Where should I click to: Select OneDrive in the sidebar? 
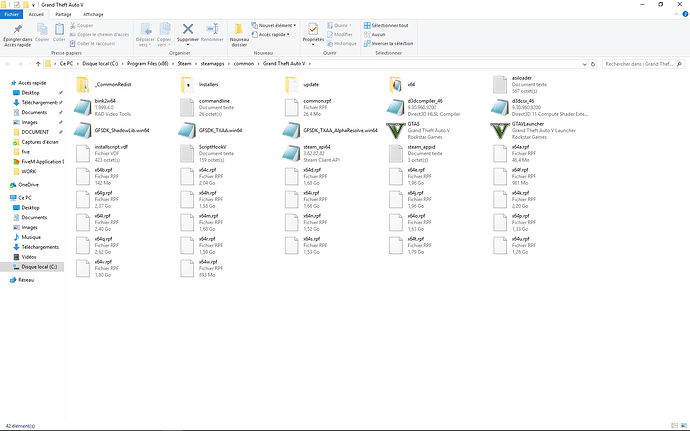28,185
